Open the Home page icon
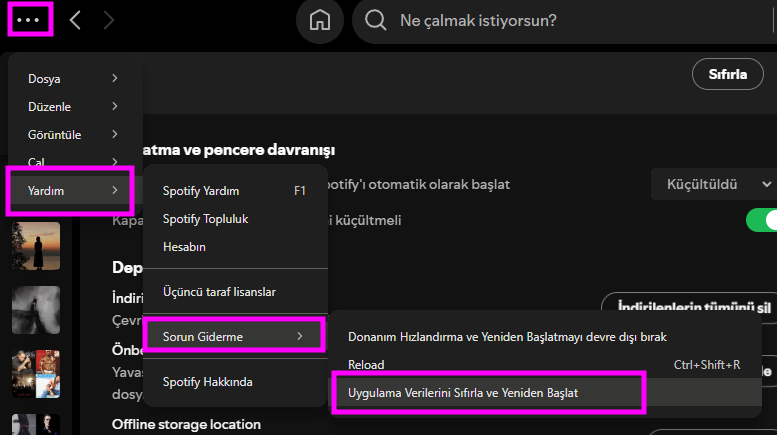This screenshot has height=435, width=777. point(320,20)
